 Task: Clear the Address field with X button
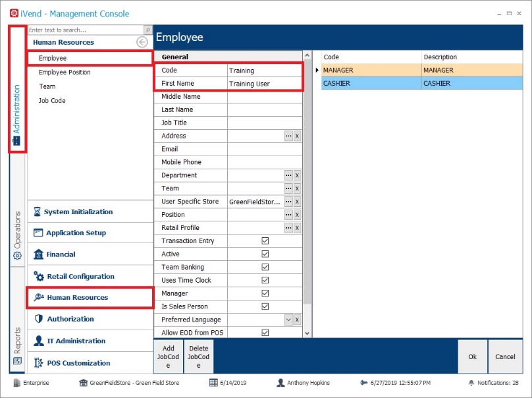point(297,136)
